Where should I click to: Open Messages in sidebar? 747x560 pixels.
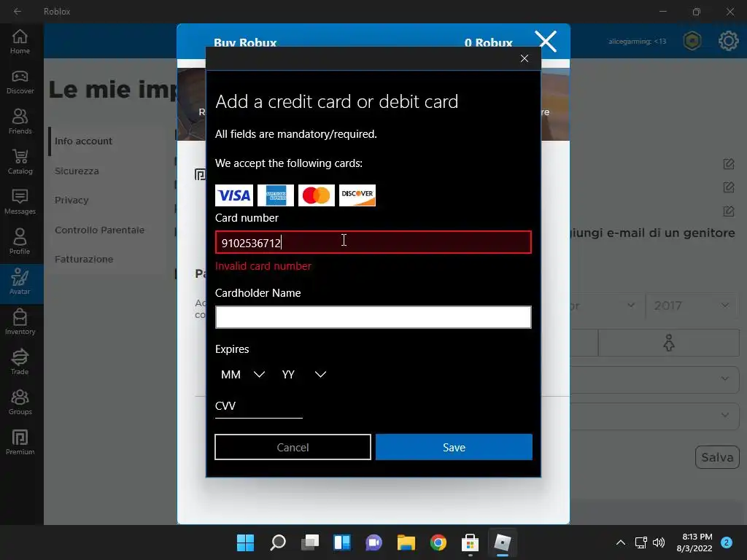[20, 202]
